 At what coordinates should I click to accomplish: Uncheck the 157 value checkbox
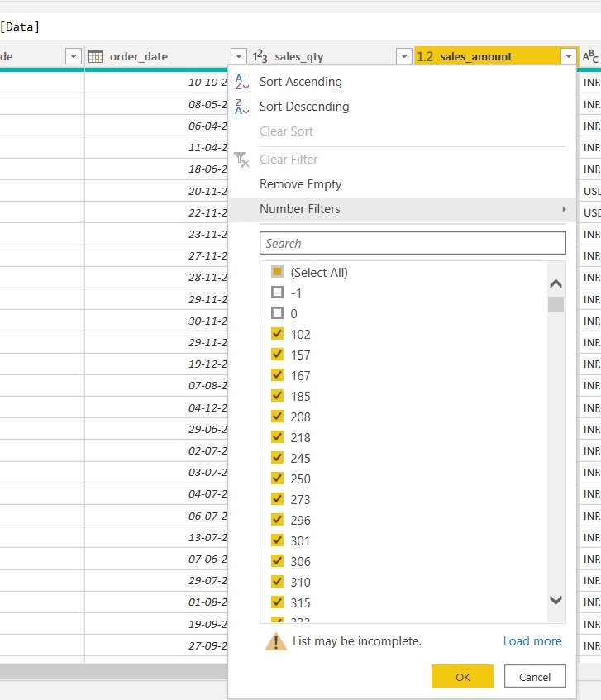[277, 355]
